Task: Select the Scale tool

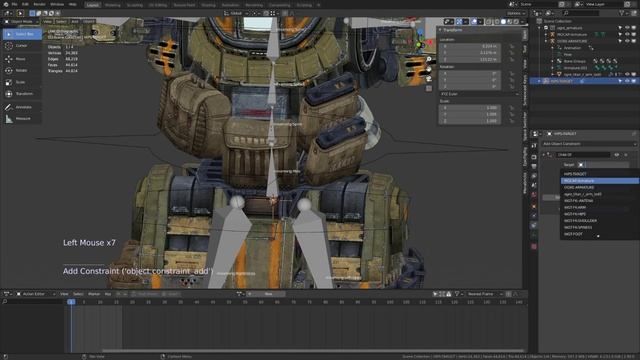Action: pos(22,82)
